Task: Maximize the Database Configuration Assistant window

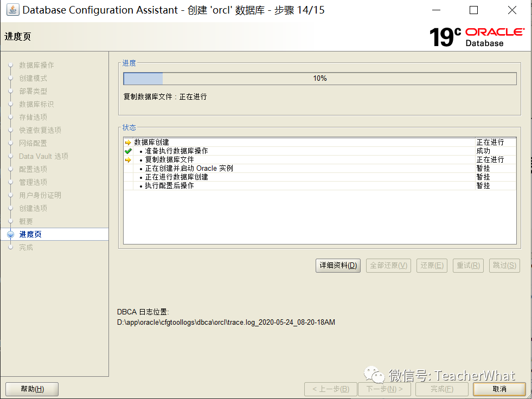Action: click(x=473, y=10)
